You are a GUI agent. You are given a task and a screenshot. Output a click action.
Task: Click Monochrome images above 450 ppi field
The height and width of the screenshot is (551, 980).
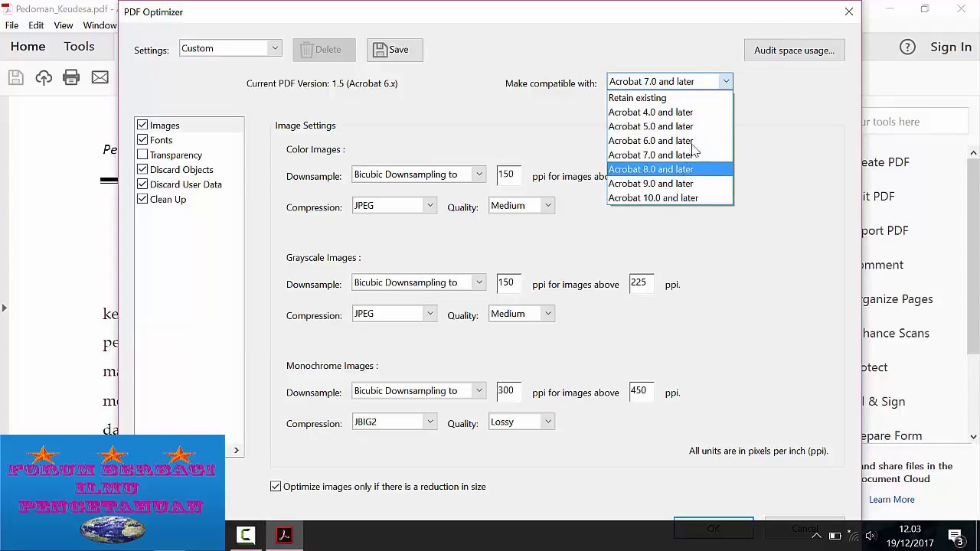coord(642,391)
